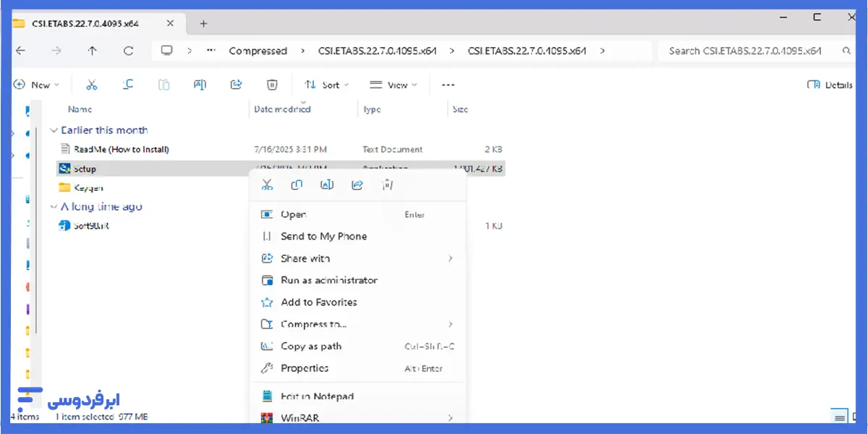Close the CSI.ETABS.22.7.0.4095.x64 tab
868x434 pixels.
click(170, 23)
